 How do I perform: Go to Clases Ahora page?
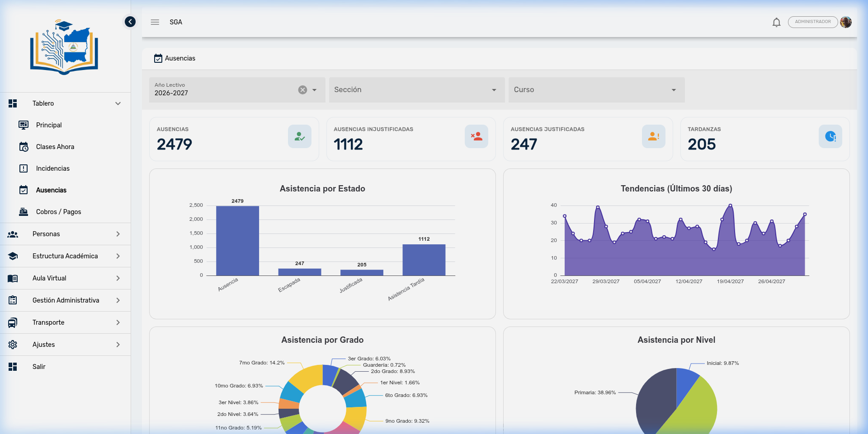[55, 147]
